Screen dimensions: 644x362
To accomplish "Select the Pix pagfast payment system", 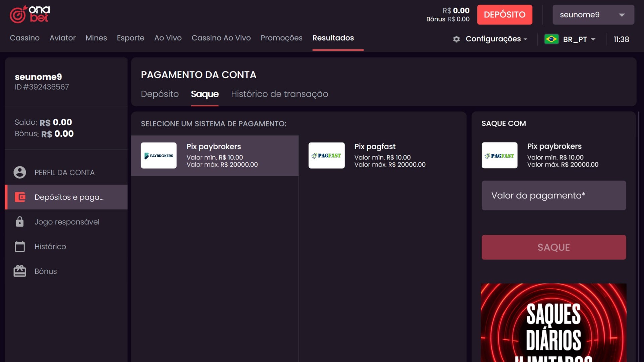I will (x=375, y=156).
